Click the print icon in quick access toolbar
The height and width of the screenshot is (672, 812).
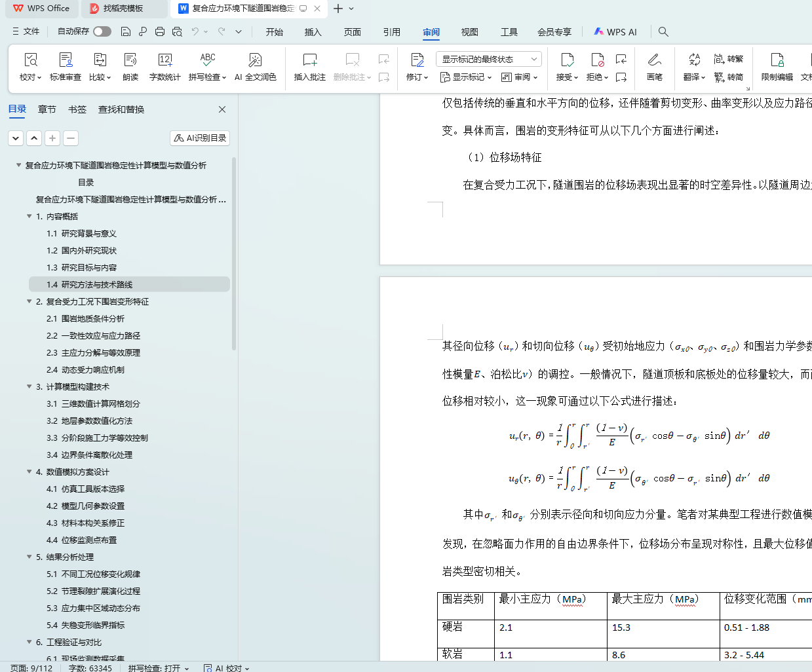[160, 31]
